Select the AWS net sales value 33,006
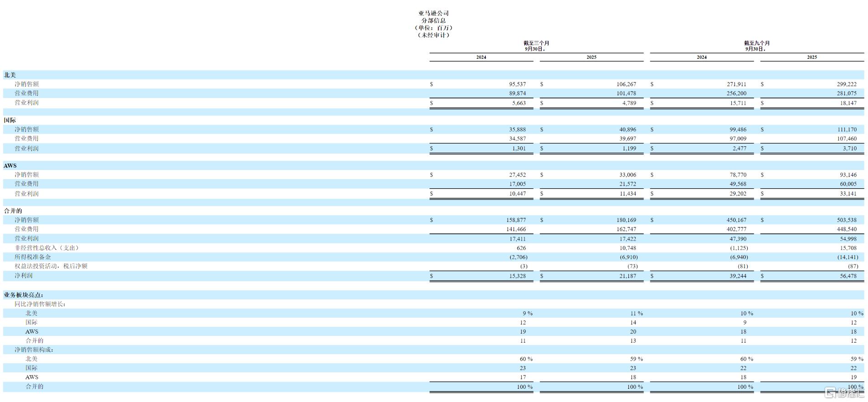Screen dimensions: 868x402 627,175
